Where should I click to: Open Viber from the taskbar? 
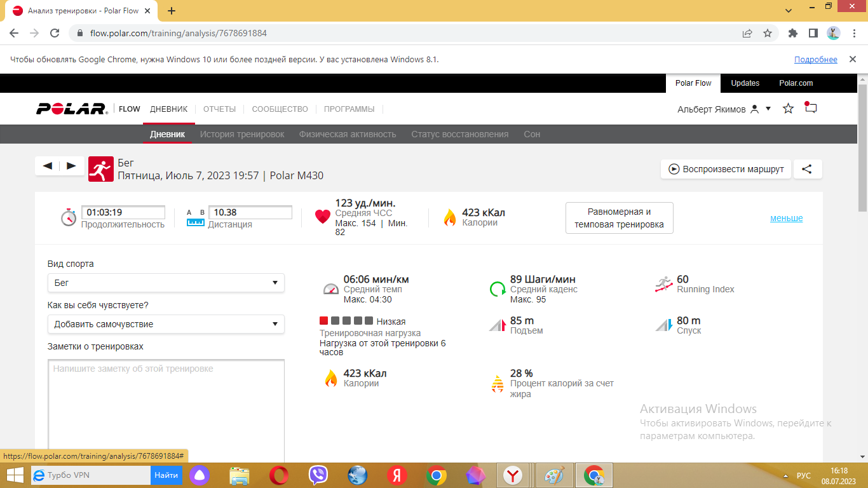pyautogui.click(x=318, y=475)
